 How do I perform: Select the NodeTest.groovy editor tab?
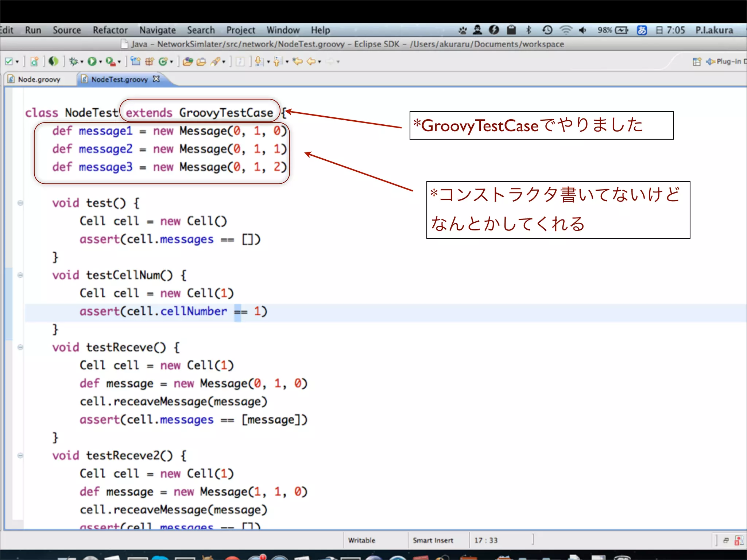click(120, 79)
